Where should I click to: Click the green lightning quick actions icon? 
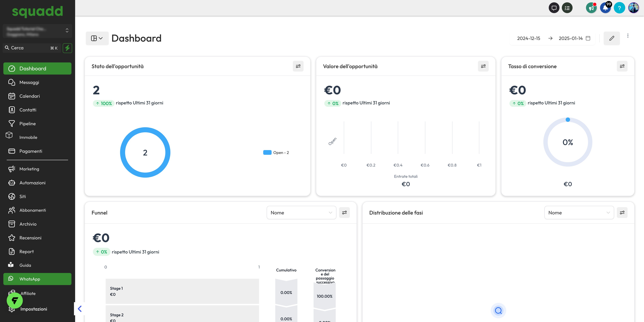pyautogui.click(x=67, y=48)
